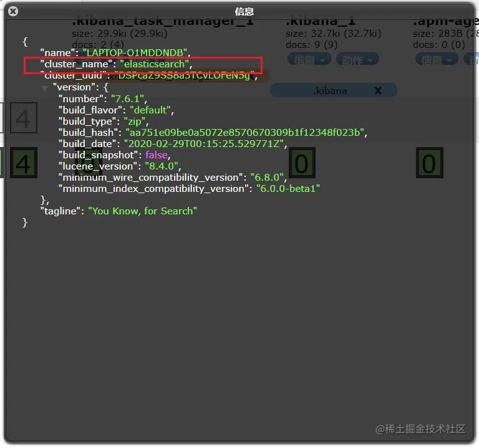Open the 信息 dropdown under .kibana_1

pyautogui.click(x=309, y=60)
